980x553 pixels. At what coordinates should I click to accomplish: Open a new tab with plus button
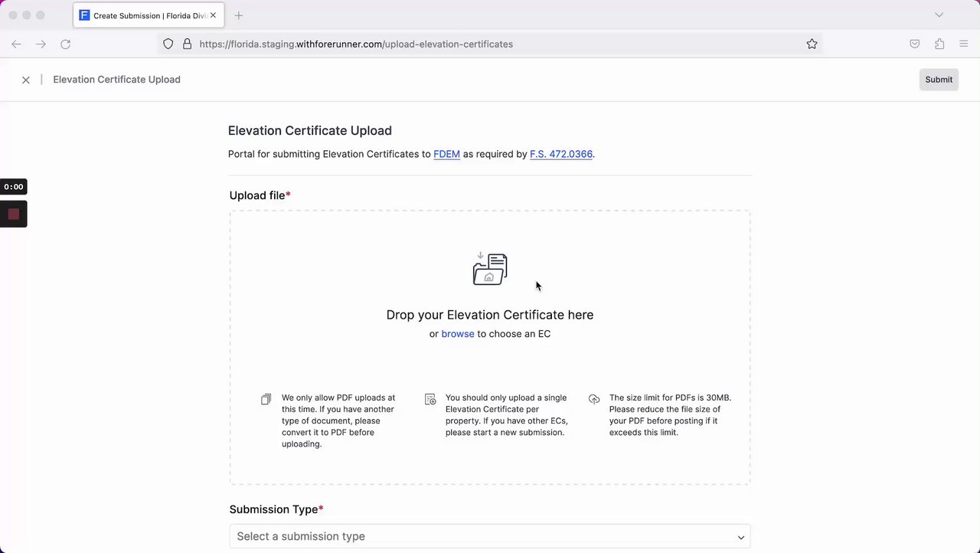click(239, 15)
